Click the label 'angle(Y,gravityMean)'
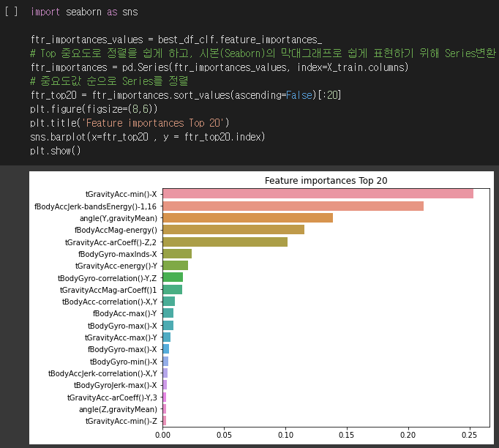Viewport: 499px width, 448px height. pos(119,218)
